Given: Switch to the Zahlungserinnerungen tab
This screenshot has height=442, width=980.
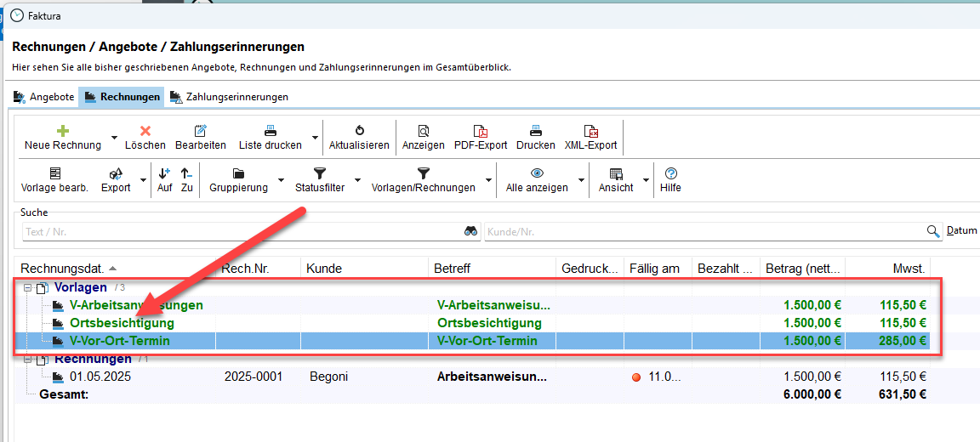Looking at the screenshot, I should coord(229,97).
